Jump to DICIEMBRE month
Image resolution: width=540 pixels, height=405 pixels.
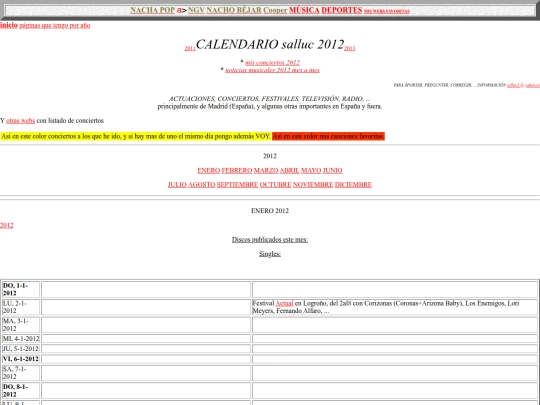[353, 185]
